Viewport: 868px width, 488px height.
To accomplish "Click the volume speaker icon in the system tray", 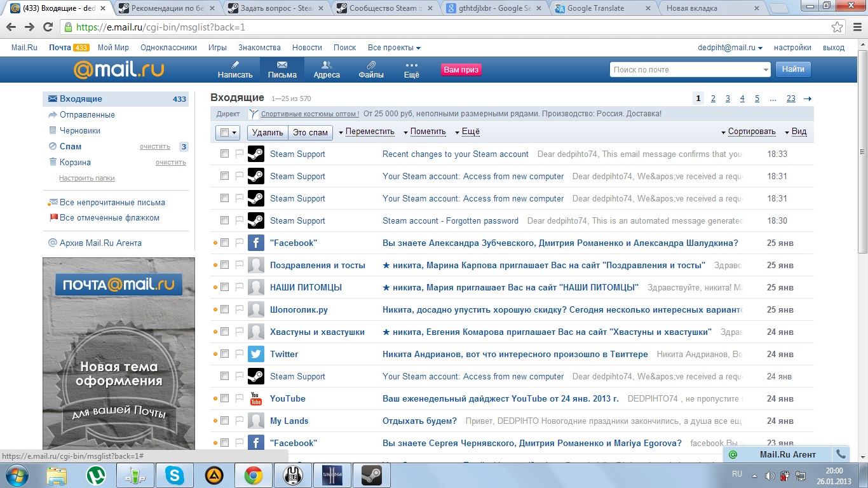I will click(770, 476).
